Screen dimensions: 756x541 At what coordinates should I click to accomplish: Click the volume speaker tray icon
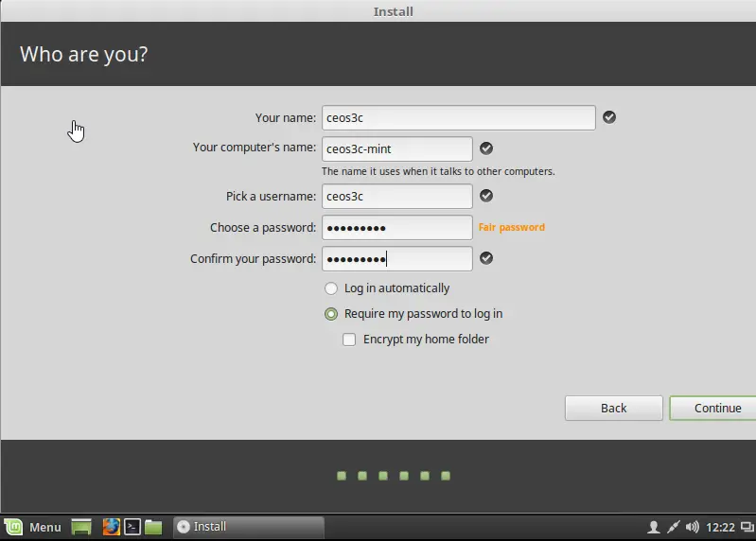click(692, 527)
